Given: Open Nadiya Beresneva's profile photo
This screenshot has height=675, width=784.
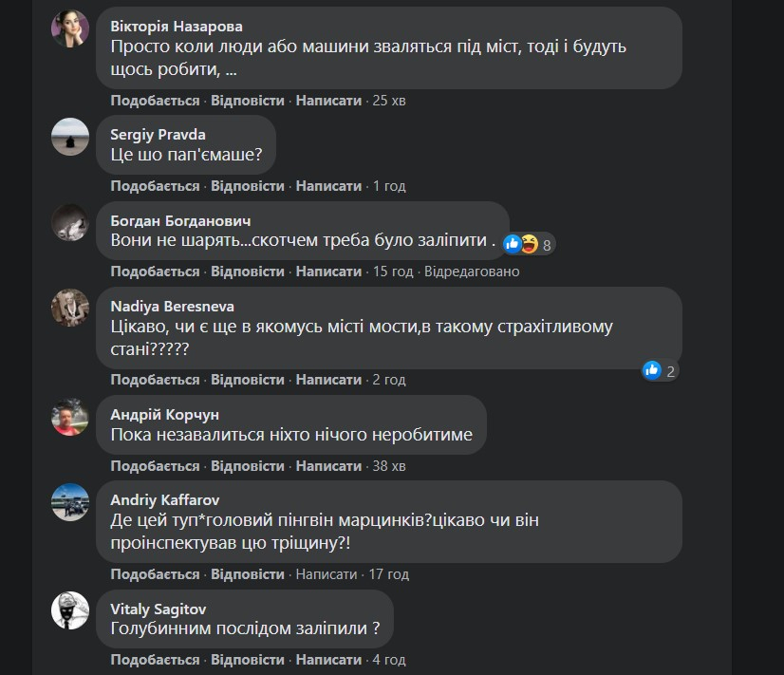Looking at the screenshot, I should coord(70,308).
